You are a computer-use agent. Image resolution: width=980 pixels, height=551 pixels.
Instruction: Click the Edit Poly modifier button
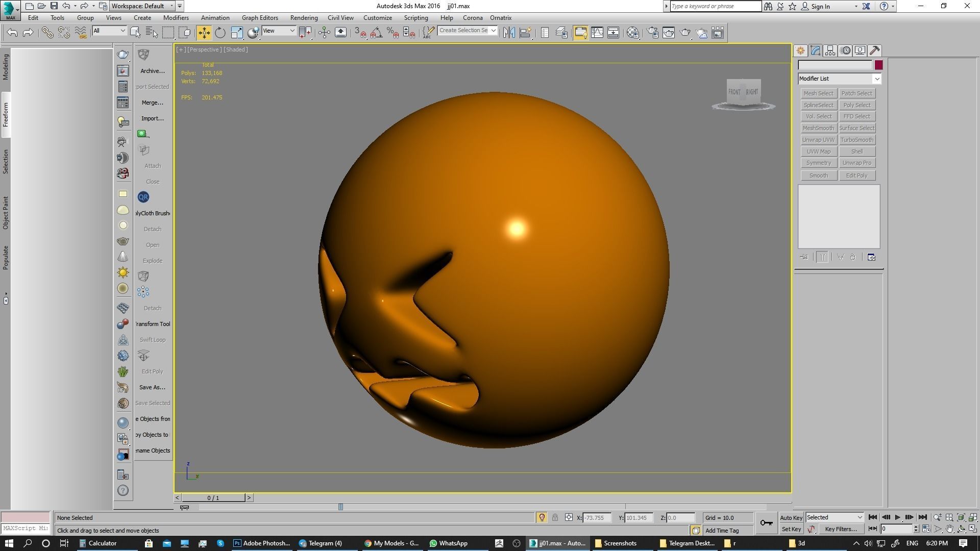tap(856, 176)
